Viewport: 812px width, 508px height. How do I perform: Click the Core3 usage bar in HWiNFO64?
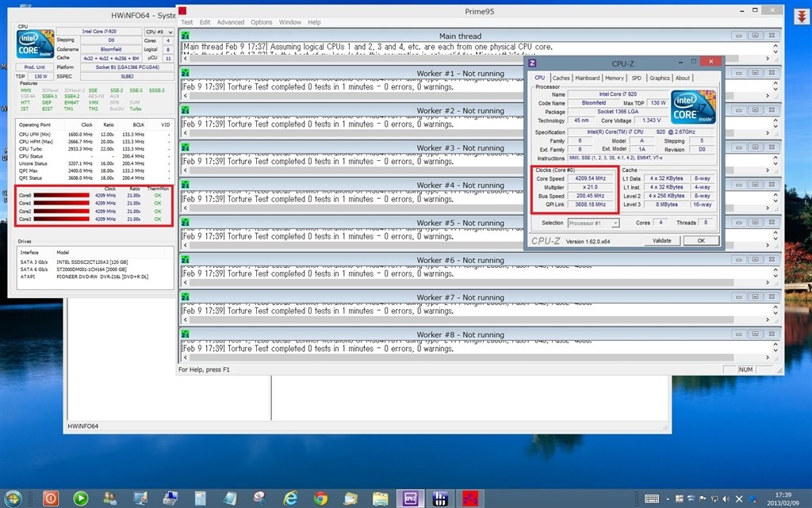pos(61,219)
